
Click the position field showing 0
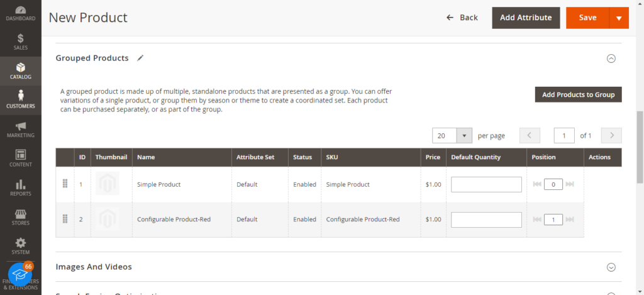553,184
